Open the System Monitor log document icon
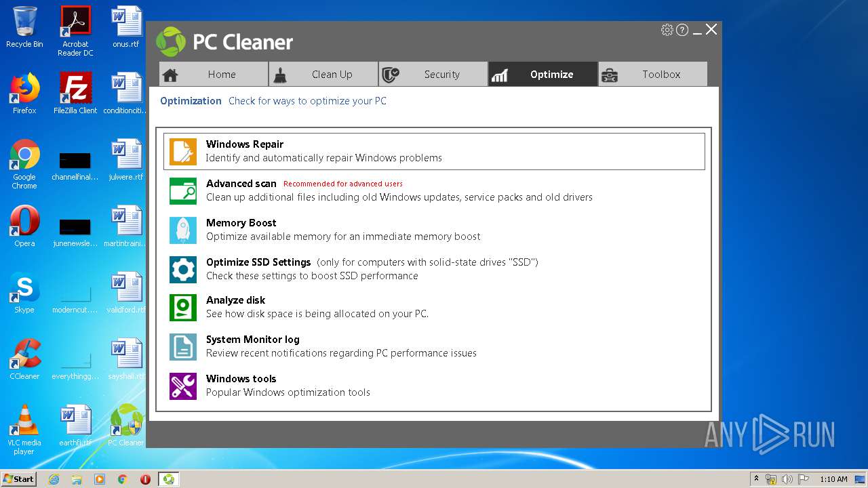 click(183, 347)
